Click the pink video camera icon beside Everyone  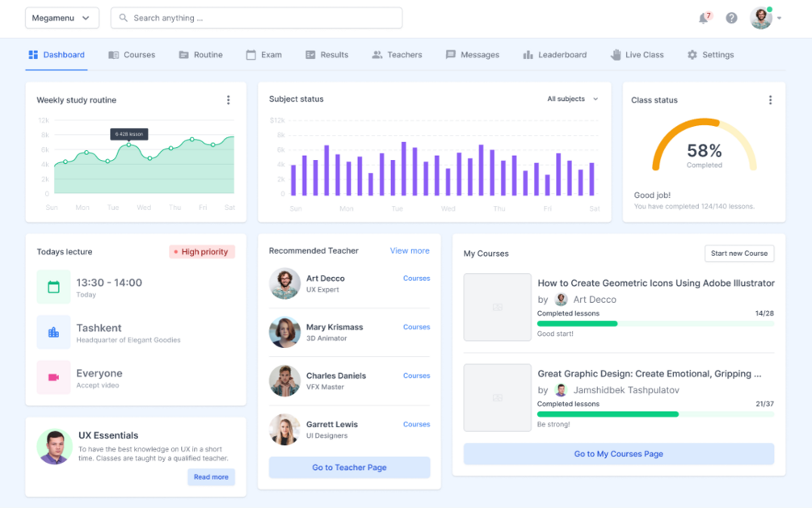[x=54, y=377]
